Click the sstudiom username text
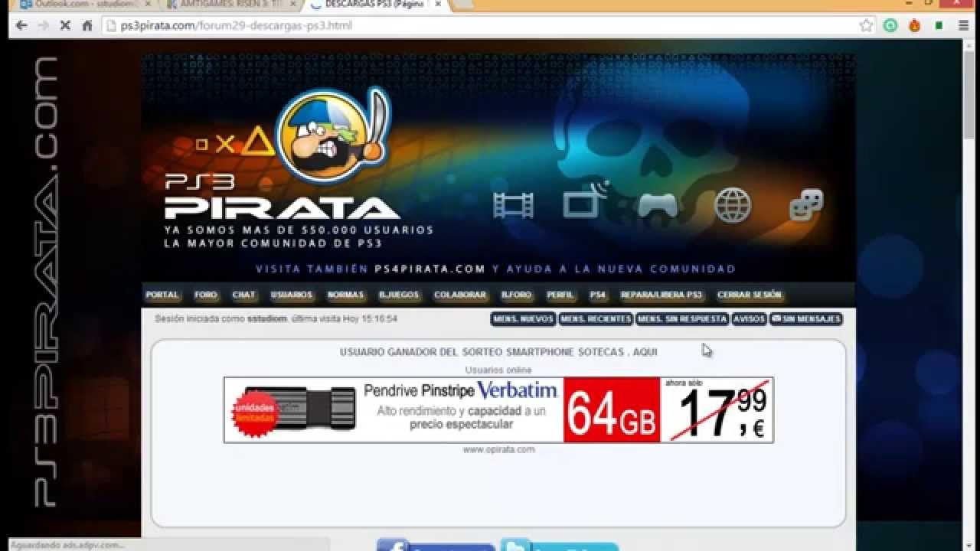980x551 pixels. point(266,319)
